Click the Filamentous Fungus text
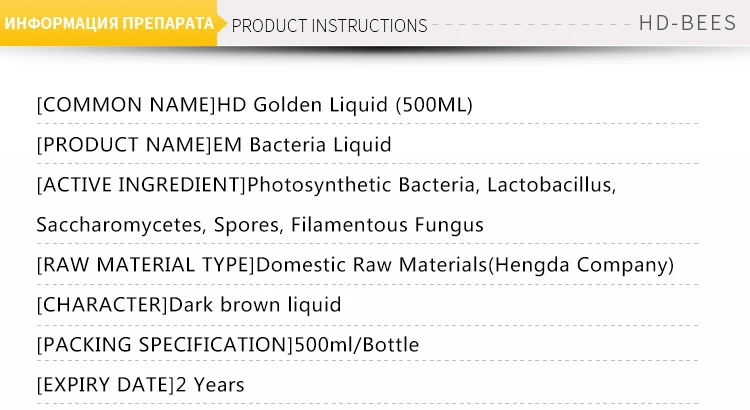 pos(387,225)
